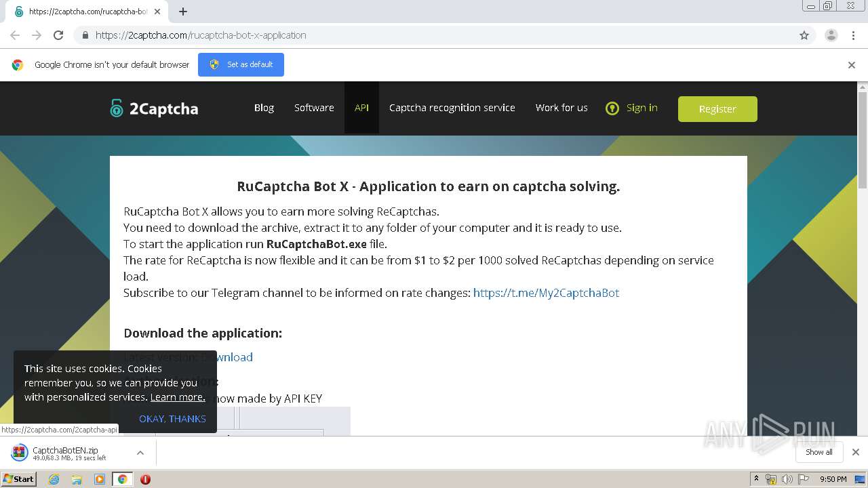Click the Sign in key icon

[x=612, y=108]
